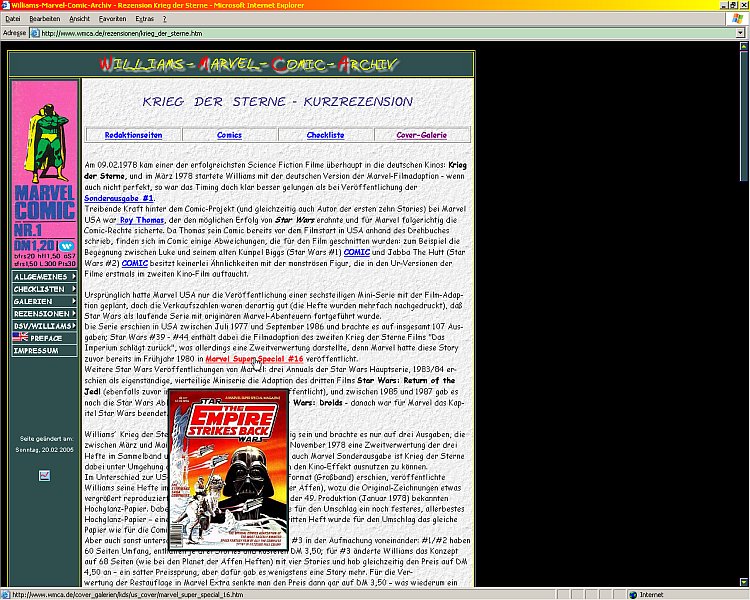Expand the DSV/WILLIAMS sidebar menu

(x=44, y=326)
